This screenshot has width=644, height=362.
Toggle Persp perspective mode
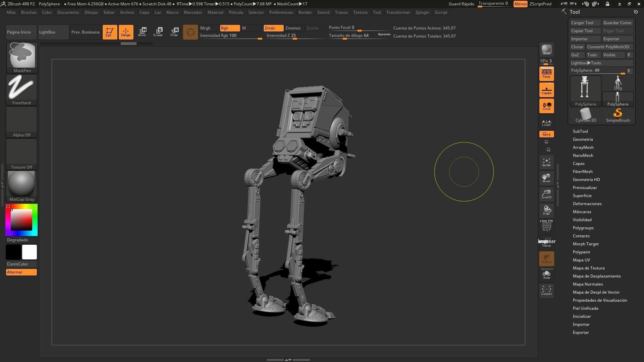click(x=546, y=73)
